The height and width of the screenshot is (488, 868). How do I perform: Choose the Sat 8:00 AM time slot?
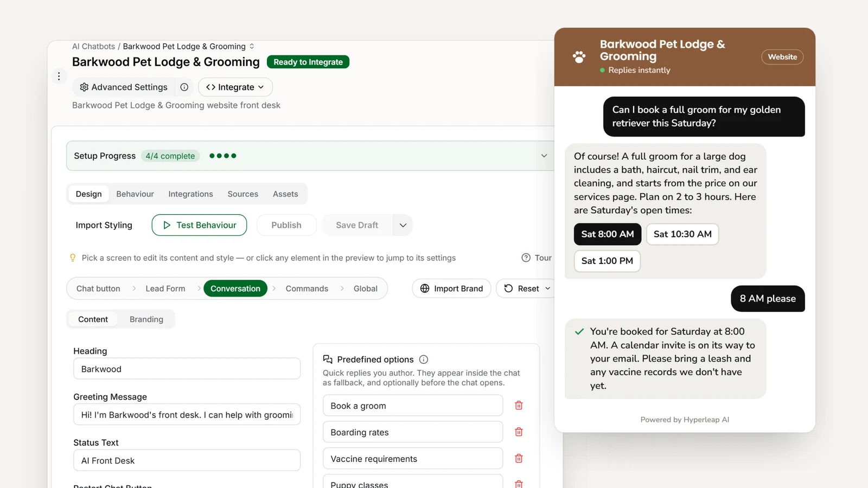pyautogui.click(x=608, y=234)
